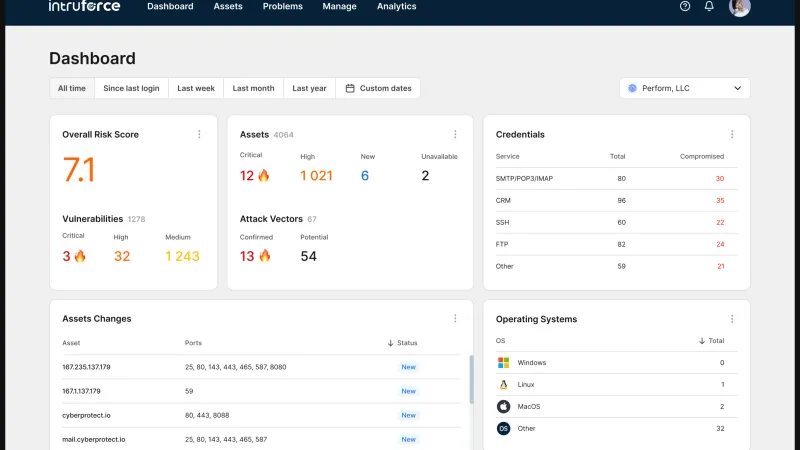The width and height of the screenshot is (800, 450).
Task: Click the overall risk score 7.1
Action: pos(79,170)
